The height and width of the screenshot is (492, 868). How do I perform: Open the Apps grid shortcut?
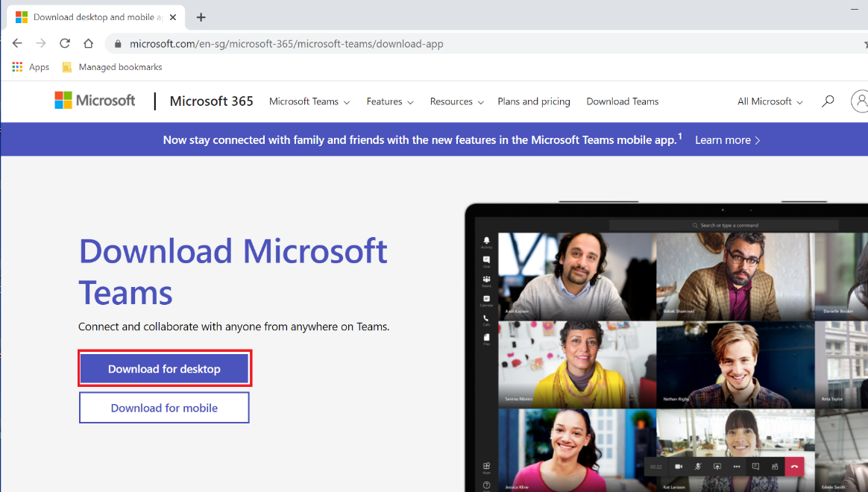tap(31, 67)
